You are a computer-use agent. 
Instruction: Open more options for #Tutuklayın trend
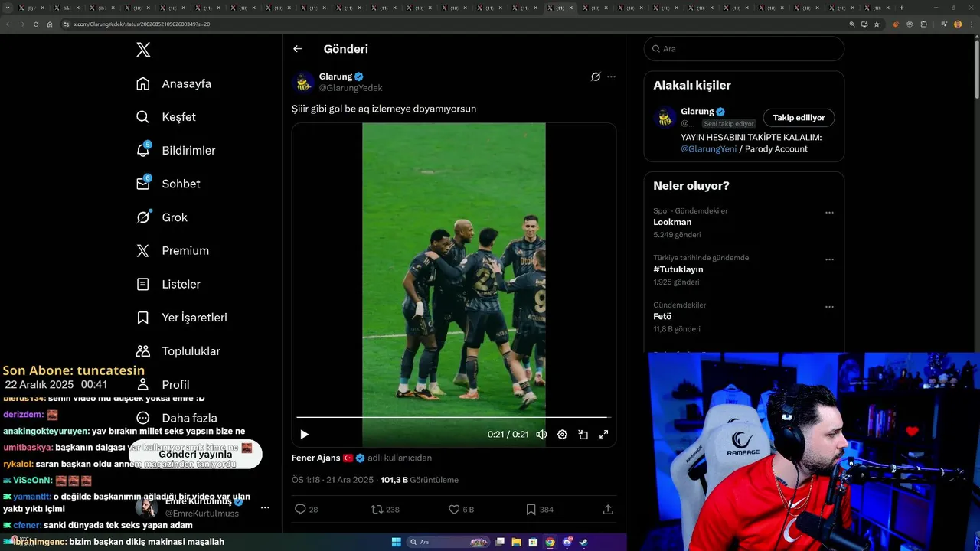pyautogui.click(x=829, y=259)
